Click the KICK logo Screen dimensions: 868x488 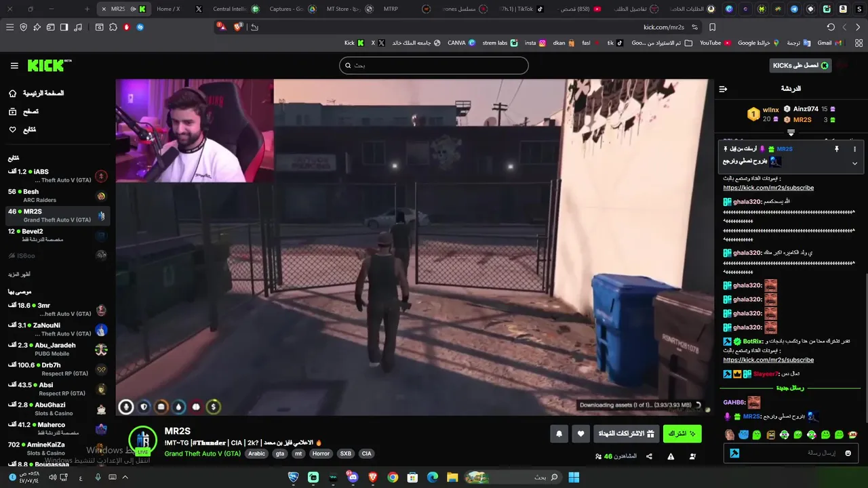coord(50,65)
